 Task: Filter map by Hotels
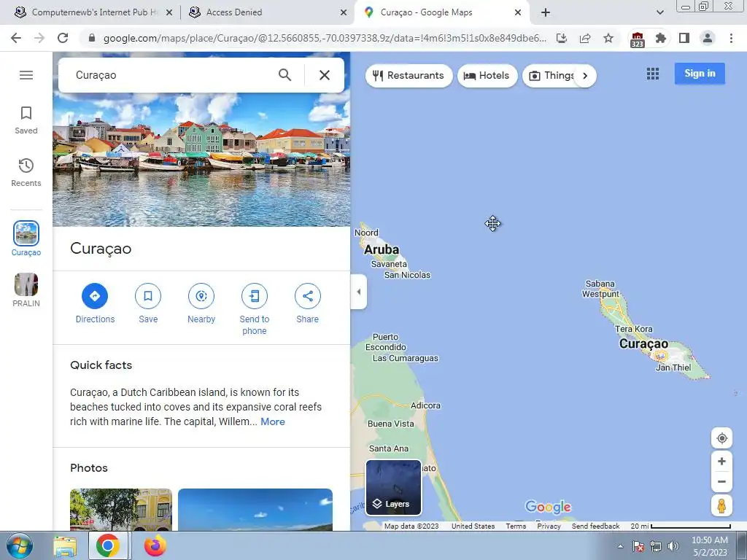coord(487,76)
